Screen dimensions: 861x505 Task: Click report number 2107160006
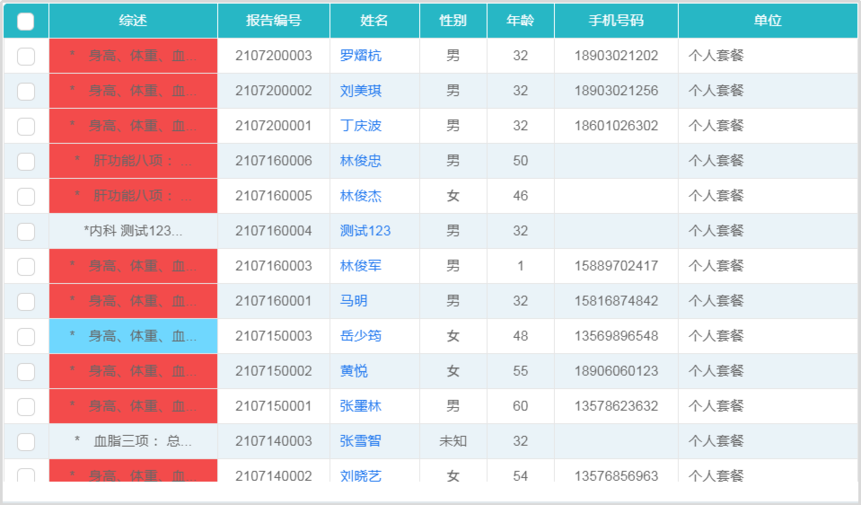pos(273,161)
